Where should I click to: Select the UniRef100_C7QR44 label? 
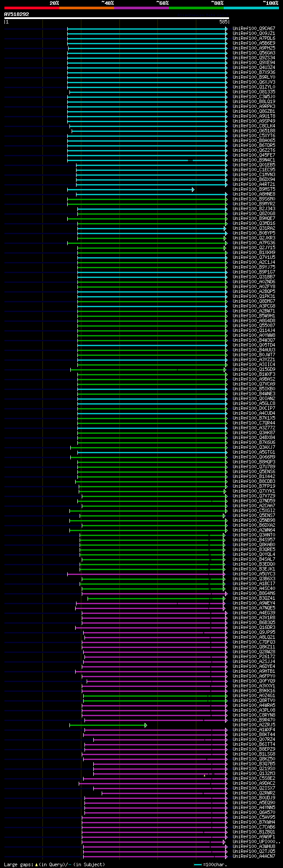254,423
